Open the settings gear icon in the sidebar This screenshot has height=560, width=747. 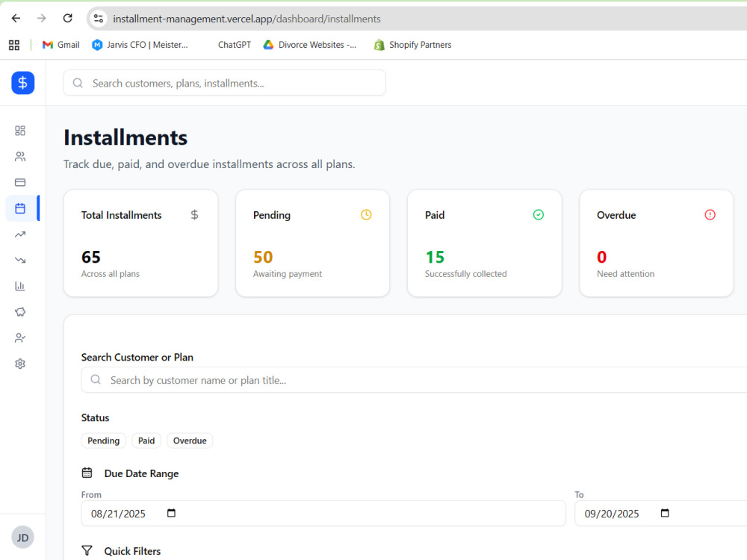20,364
